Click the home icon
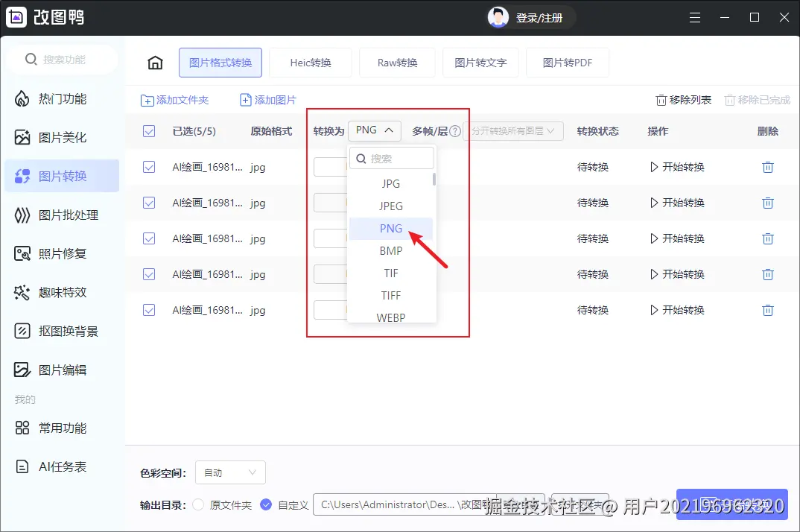This screenshot has width=800, height=532. click(x=155, y=63)
